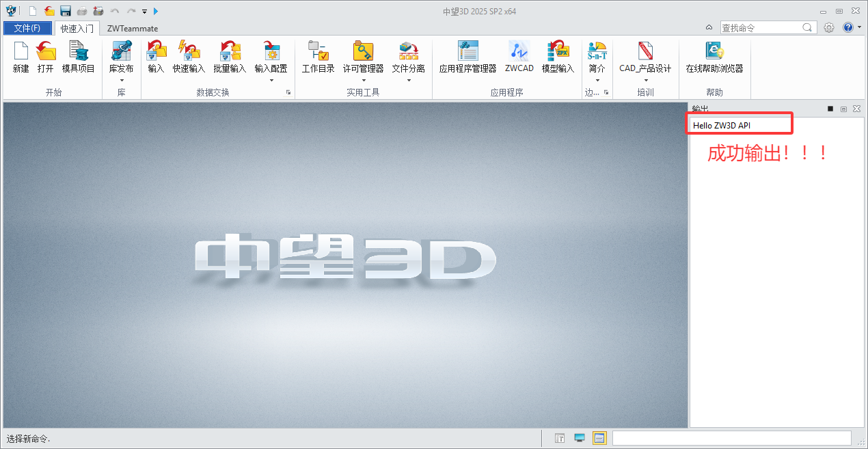Click the first status bar text-panel icon
The height and width of the screenshot is (449, 868).
[560, 438]
